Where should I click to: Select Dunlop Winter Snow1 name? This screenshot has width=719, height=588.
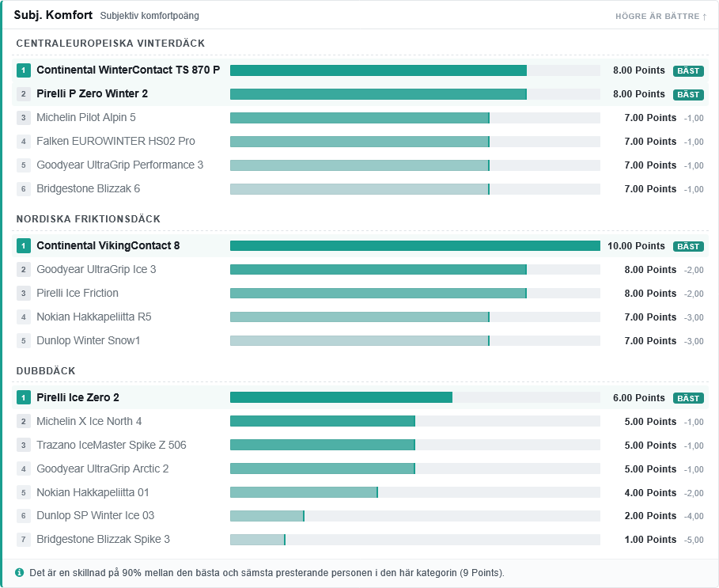pos(88,340)
